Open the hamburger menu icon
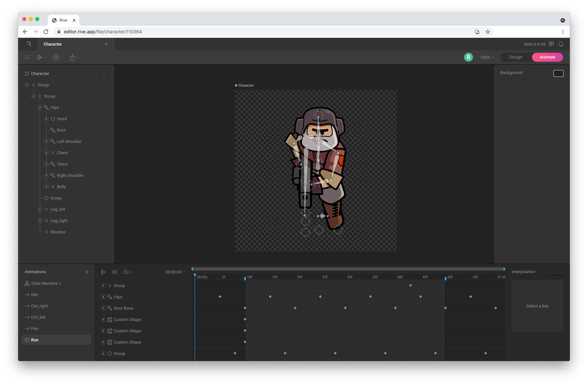 pos(27,57)
